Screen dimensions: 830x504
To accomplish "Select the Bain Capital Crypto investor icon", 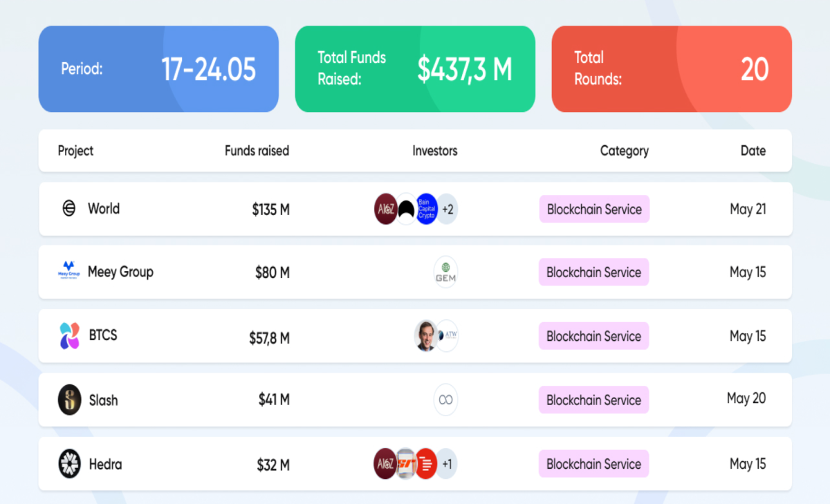I will [x=427, y=209].
